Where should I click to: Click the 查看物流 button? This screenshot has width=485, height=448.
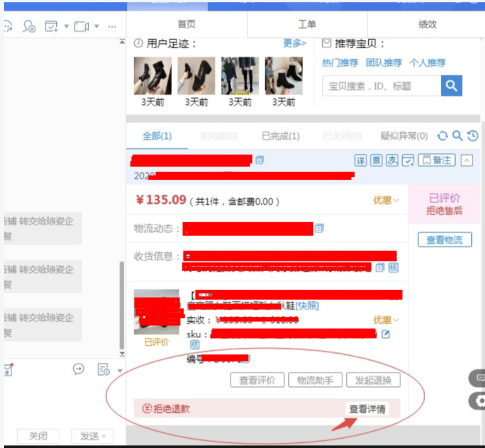(445, 240)
